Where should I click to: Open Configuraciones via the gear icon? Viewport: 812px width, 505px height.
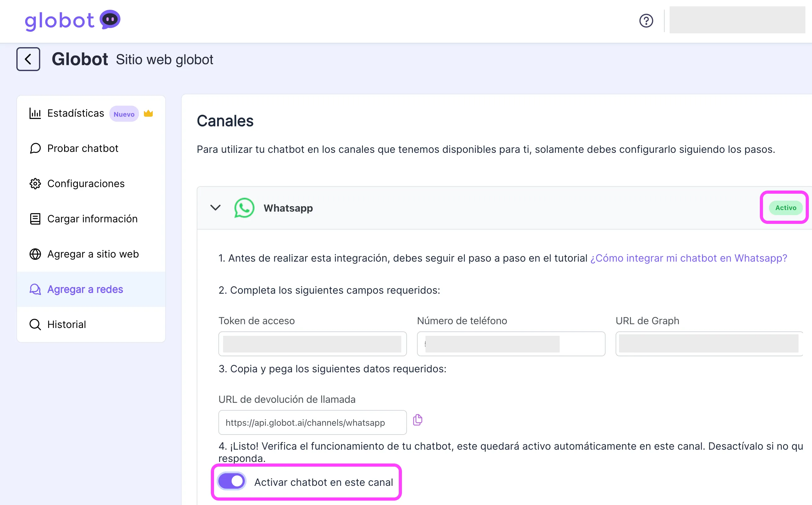pos(35,183)
